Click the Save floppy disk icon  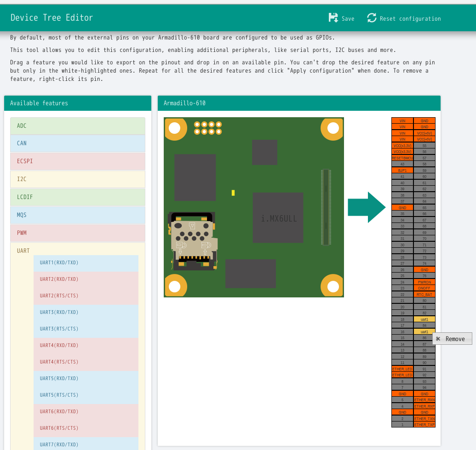point(333,18)
